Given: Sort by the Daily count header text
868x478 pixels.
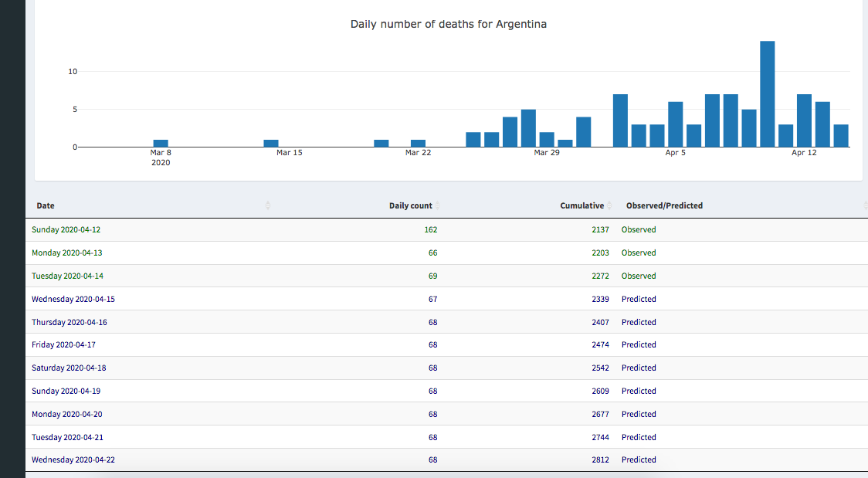Looking at the screenshot, I should pyautogui.click(x=410, y=205).
